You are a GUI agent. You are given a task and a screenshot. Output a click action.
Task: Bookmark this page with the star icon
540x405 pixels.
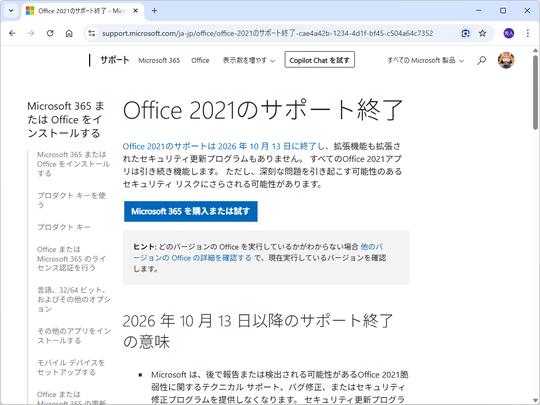pyautogui.click(x=482, y=33)
